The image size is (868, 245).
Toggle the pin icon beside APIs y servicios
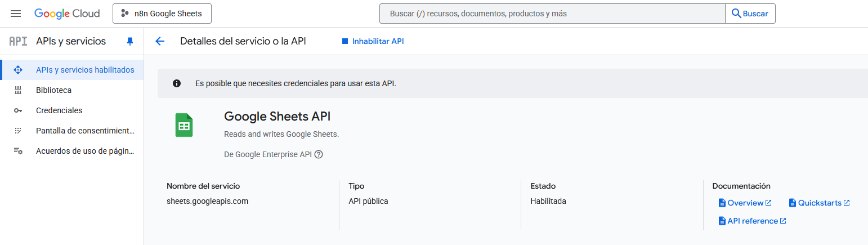pos(130,42)
